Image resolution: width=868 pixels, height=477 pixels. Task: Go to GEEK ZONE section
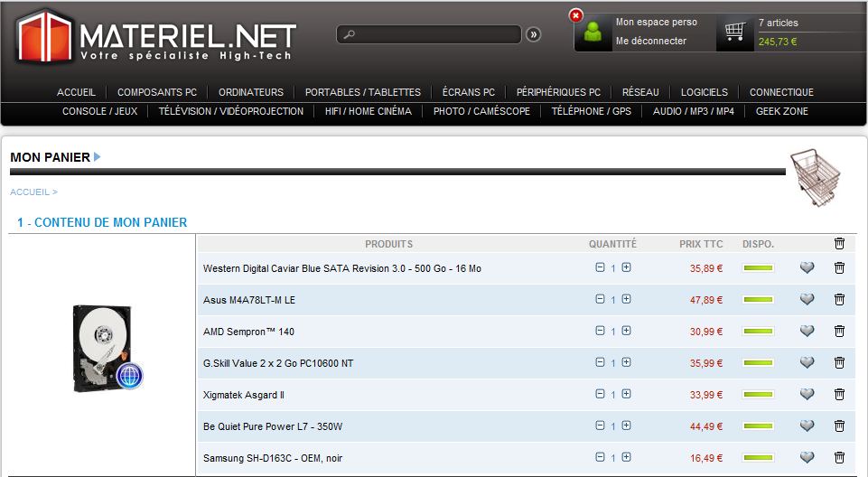[x=782, y=111]
